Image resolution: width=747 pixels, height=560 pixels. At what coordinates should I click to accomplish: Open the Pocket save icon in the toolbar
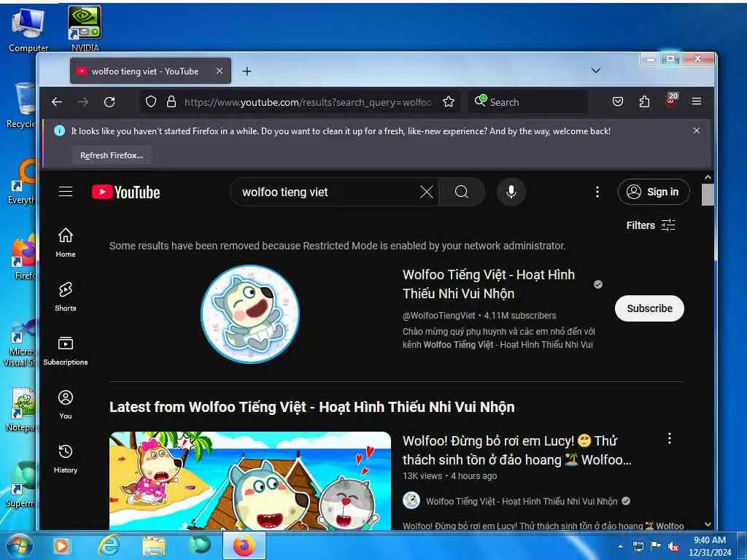tap(618, 101)
